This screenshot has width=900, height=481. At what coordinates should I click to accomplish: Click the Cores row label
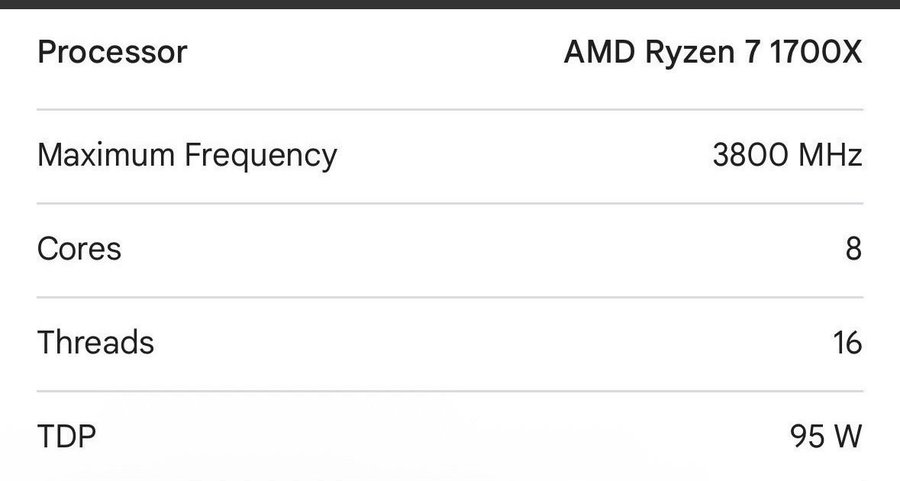(79, 248)
